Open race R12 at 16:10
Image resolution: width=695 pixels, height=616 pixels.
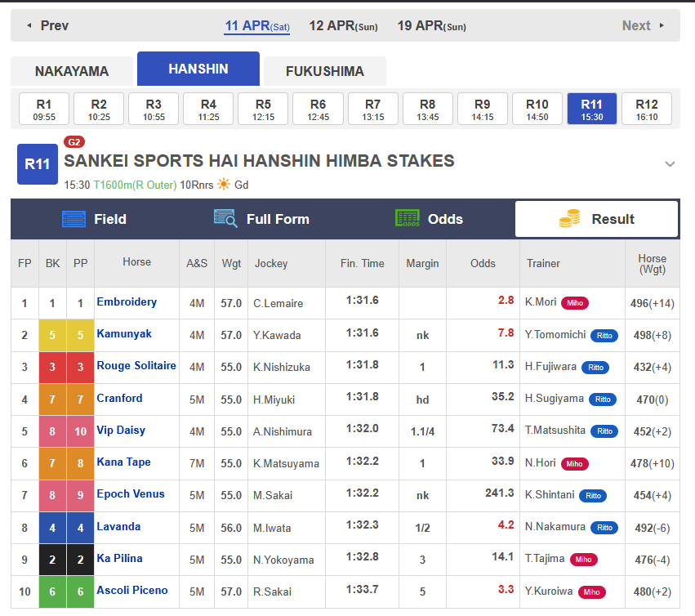647,109
